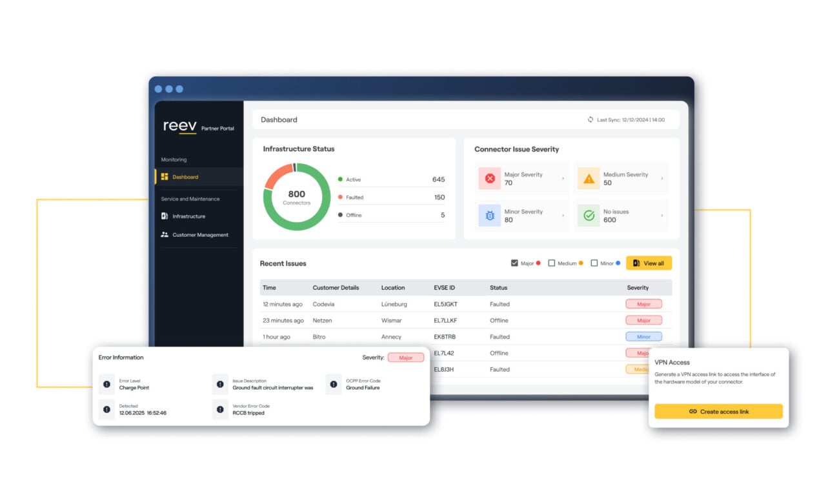This screenshot has width=826, height=504.
Task: Enable the Minor severity filter checkbox
Action: [x=594, y=263]
